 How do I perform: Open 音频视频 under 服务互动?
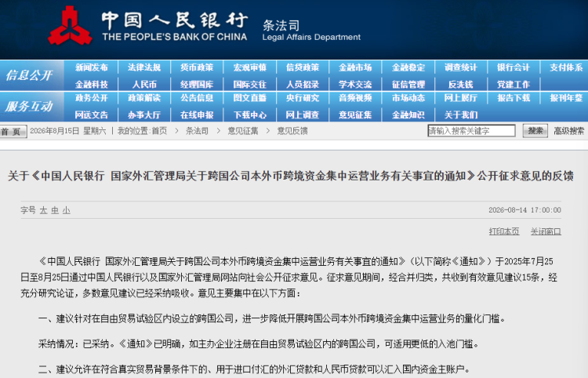(355, 98)
